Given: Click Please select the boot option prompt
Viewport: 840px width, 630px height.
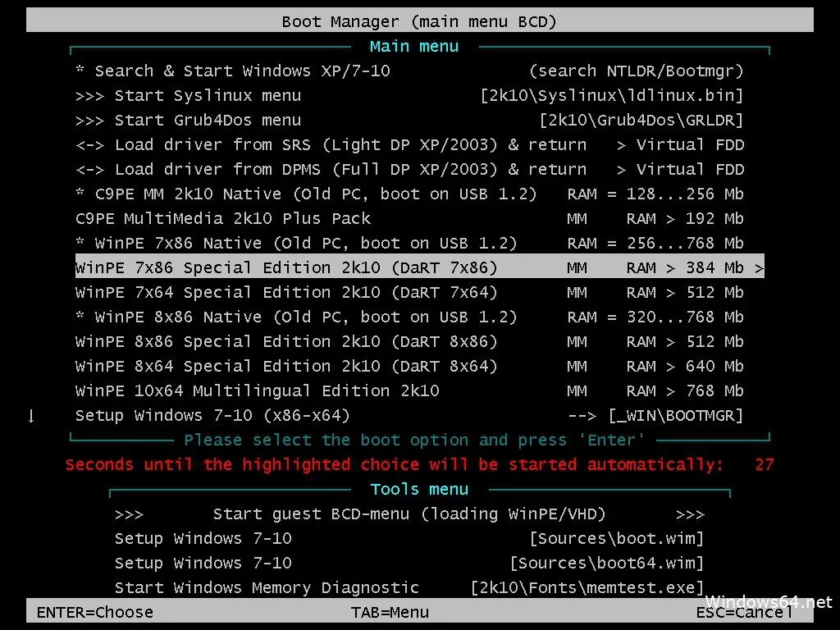Looking at the screenshot, I should click(414, 441).
